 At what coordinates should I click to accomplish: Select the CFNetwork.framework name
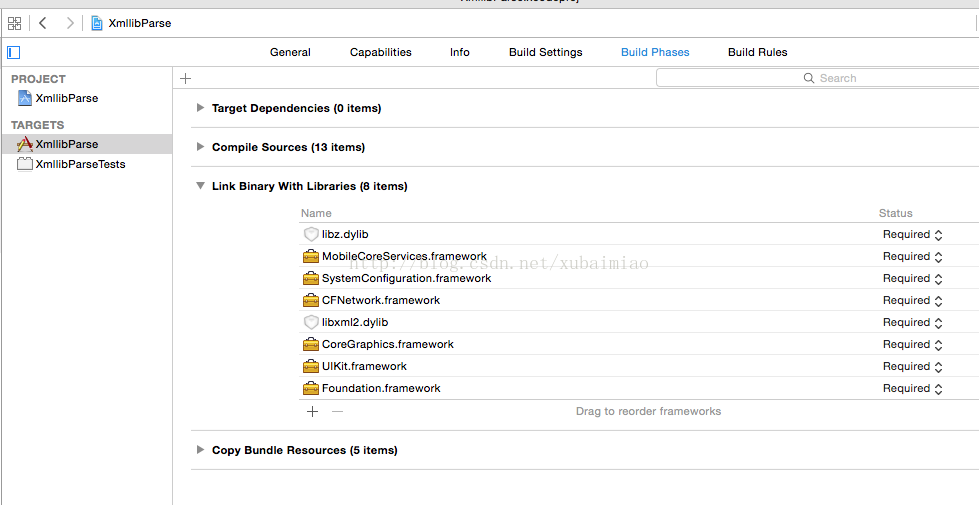click(381, 300)
